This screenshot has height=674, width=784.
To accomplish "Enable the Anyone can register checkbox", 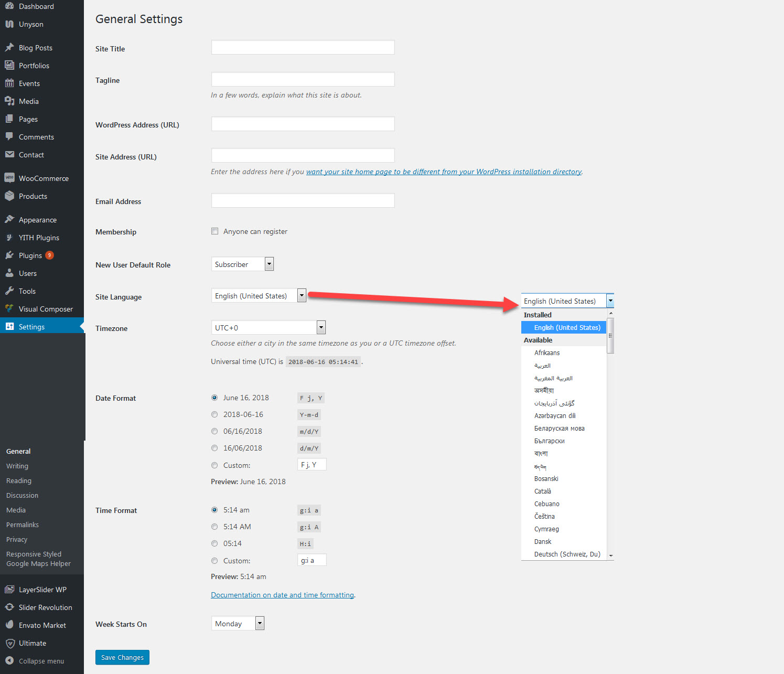I will click(x=214, y=231).
